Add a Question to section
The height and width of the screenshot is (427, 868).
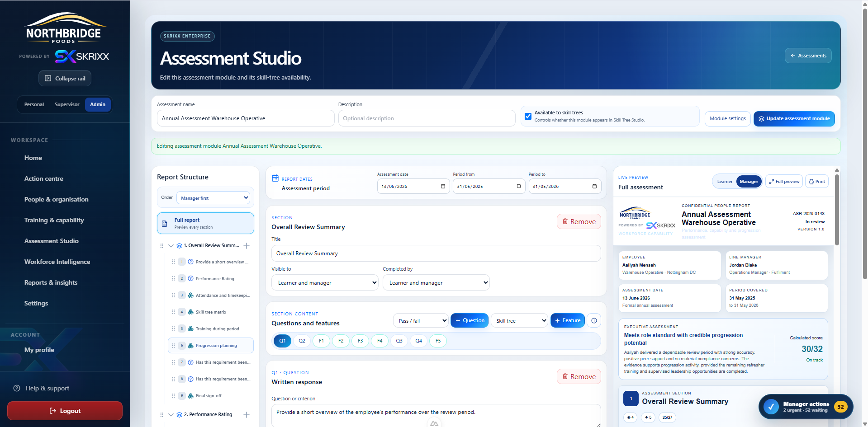pos(470,320)
